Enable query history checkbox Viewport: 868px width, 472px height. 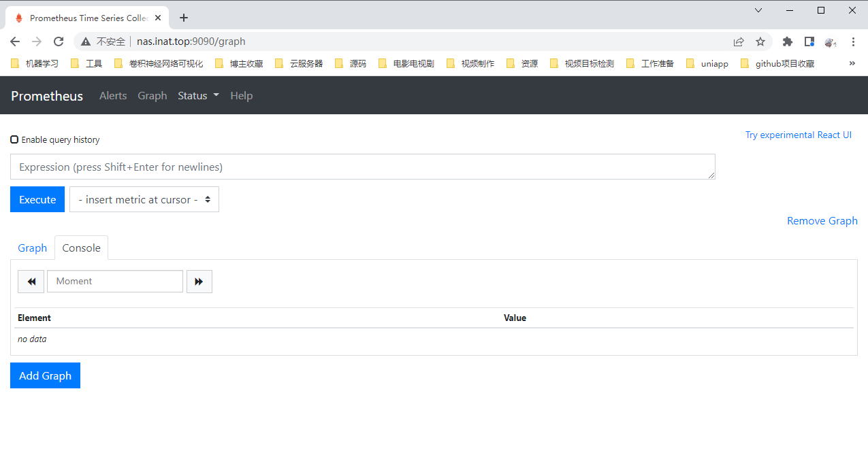(x=14, y=139)
